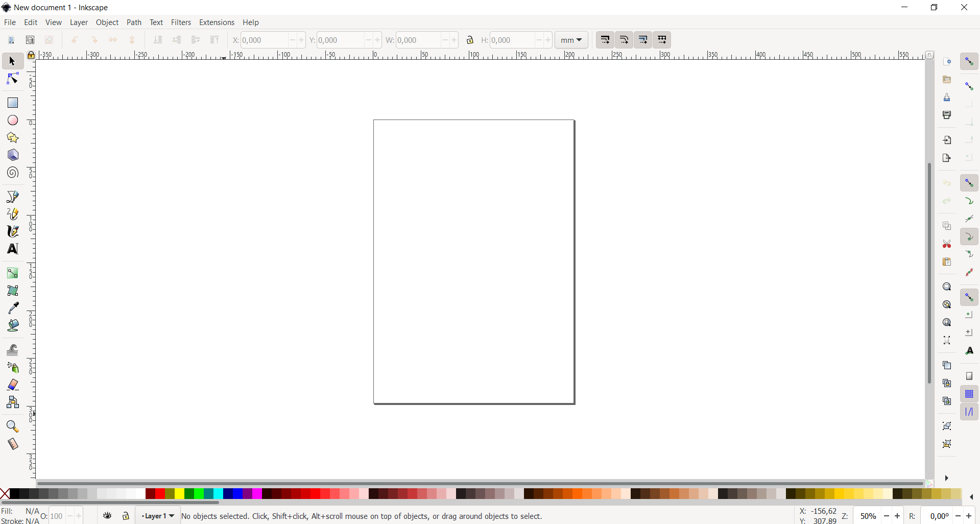The height and width of the screenshot is (524, 980).
Task: Select the 3D box tool
Action: coord(13,155)
